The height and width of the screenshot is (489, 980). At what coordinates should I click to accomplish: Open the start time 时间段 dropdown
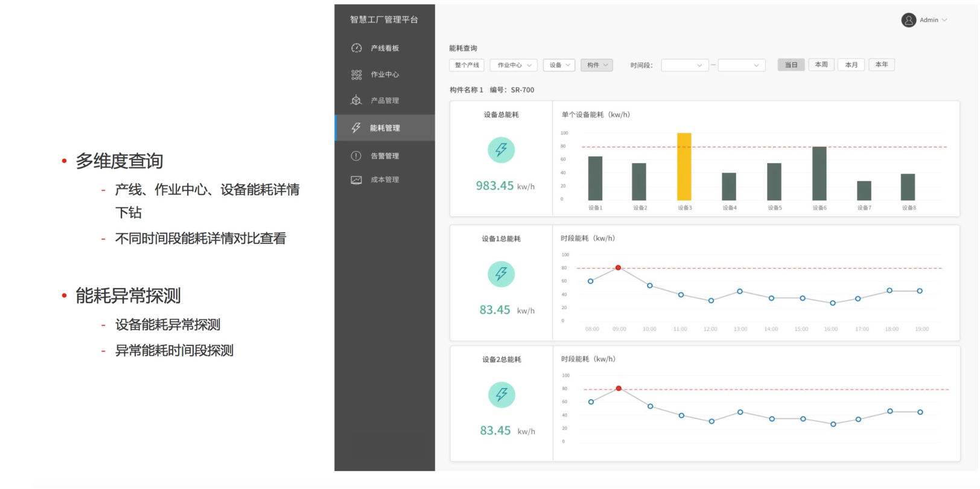click(684, 65)
